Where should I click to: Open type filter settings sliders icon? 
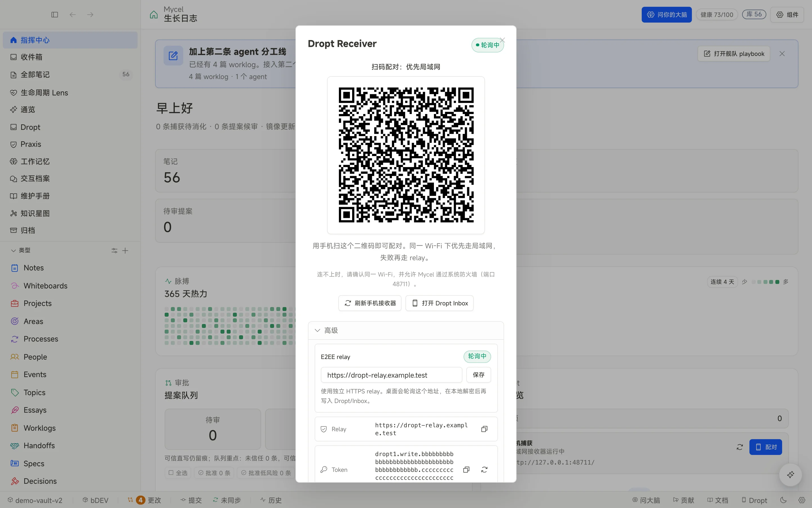pos(114,251)
